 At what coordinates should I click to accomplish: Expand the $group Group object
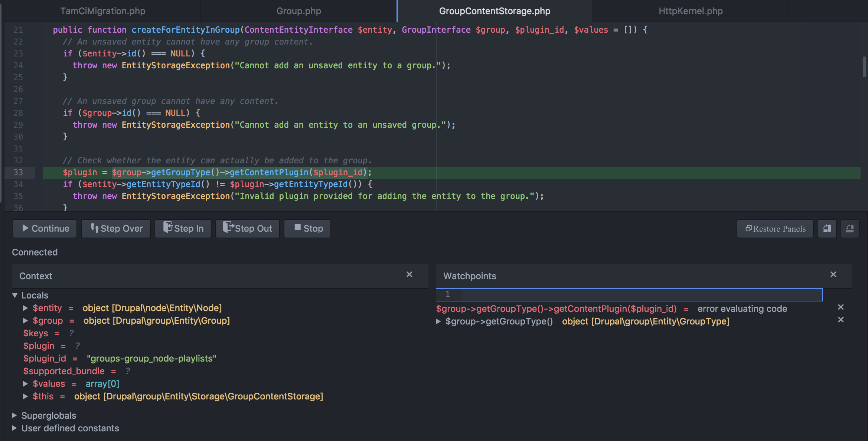[x=26, y=320]
